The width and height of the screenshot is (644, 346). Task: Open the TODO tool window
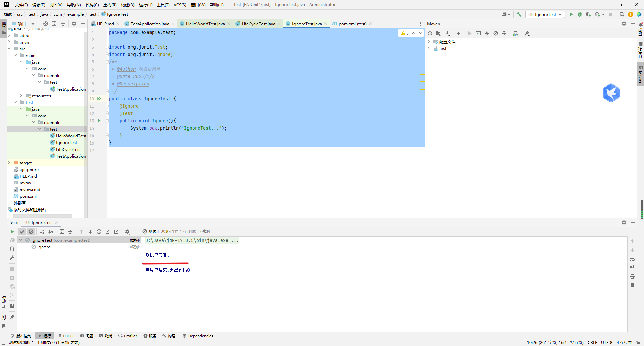click(x=65, y=336)
